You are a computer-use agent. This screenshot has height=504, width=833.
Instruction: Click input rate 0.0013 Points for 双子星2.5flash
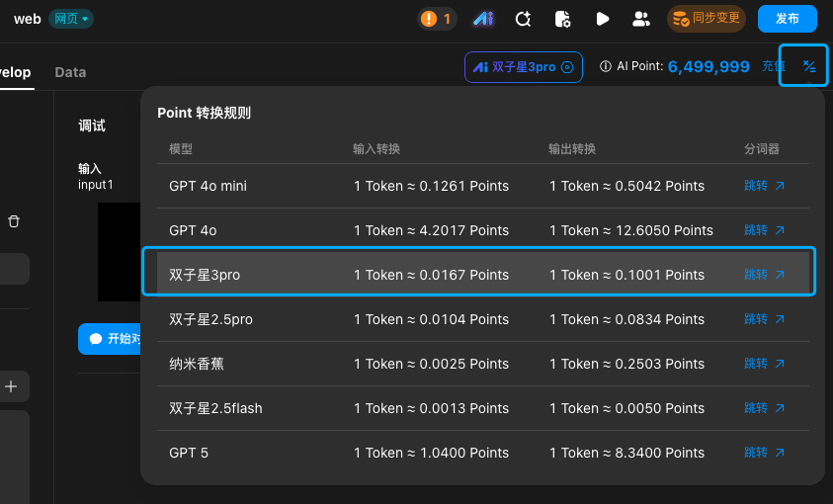click(x=432, y=408)
